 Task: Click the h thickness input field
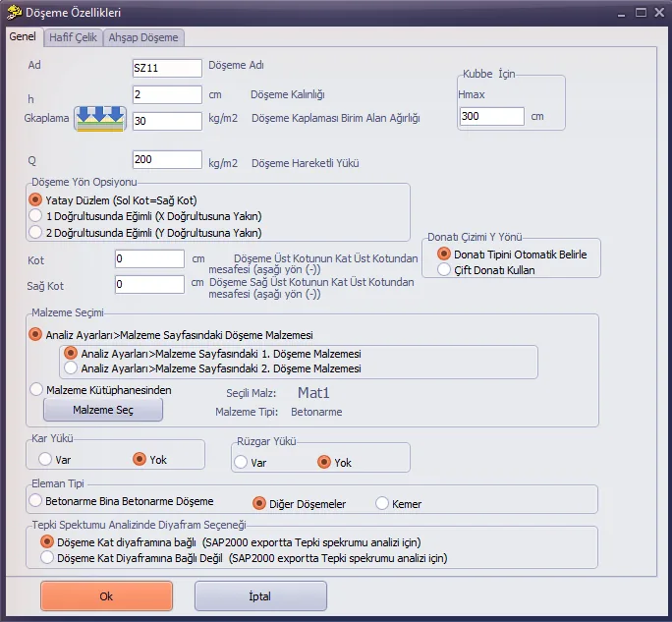point(167,94)
